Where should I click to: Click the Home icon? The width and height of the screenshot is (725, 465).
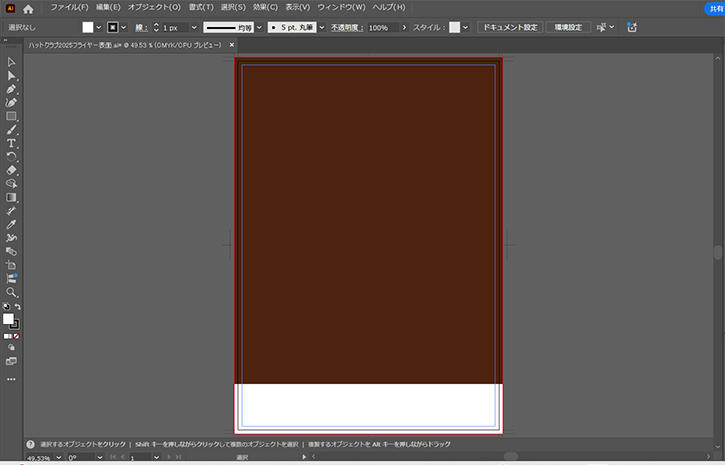28,8
